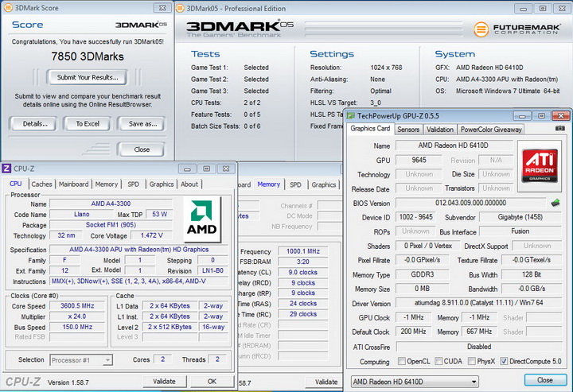Enable the OpenCL checkbox

(x=401, y=361)
